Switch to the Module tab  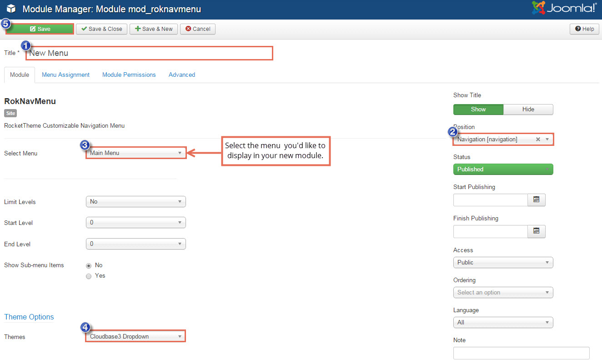[20, 75]
